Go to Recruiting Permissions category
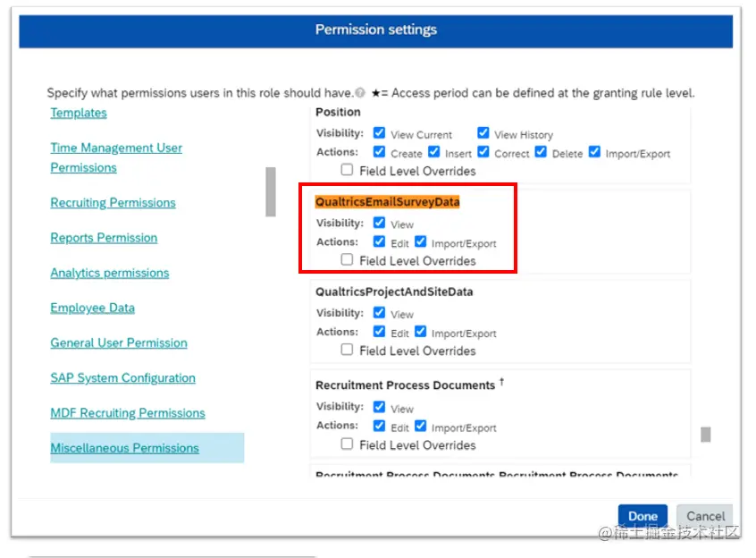756x558 pixels. 113,203
